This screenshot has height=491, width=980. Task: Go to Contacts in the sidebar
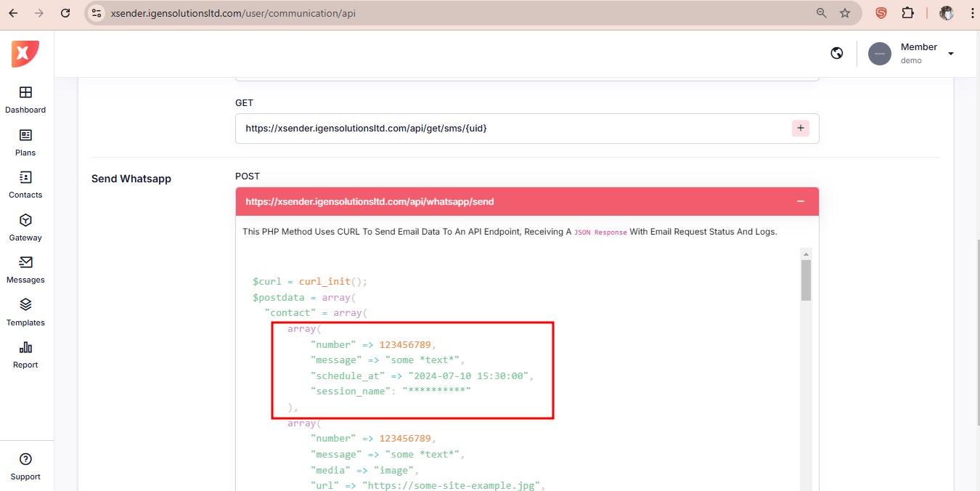coord(25,178)
